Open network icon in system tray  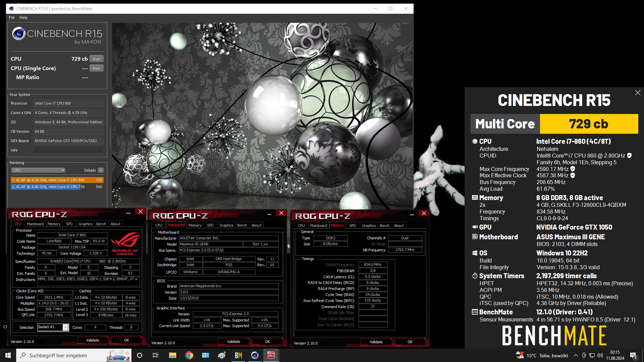[592, 356]
